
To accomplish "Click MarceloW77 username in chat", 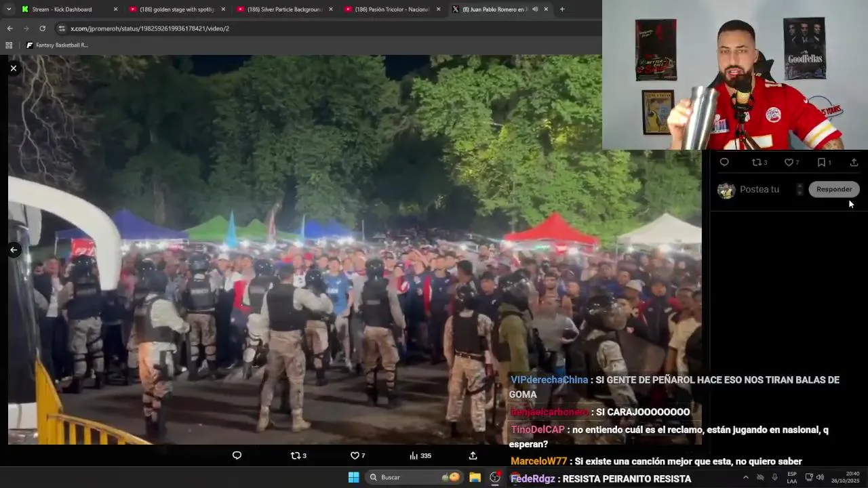I will [539, 461].
